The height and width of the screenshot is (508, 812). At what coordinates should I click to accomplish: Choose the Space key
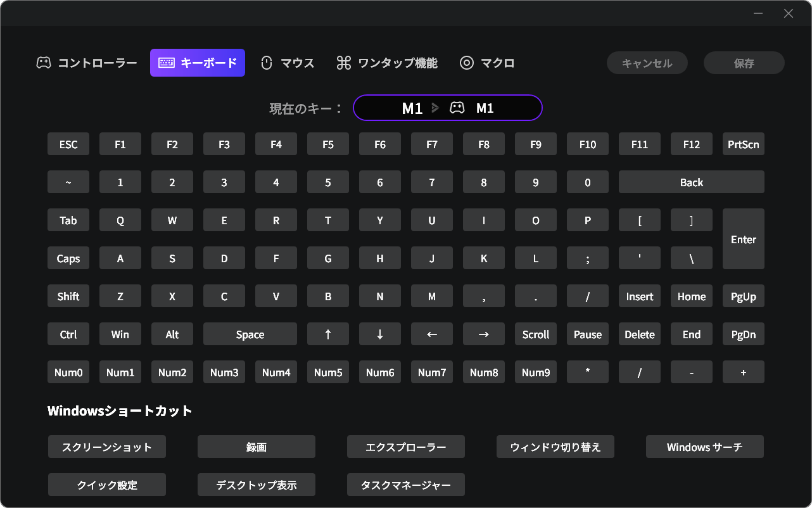[x=250, y=334]
